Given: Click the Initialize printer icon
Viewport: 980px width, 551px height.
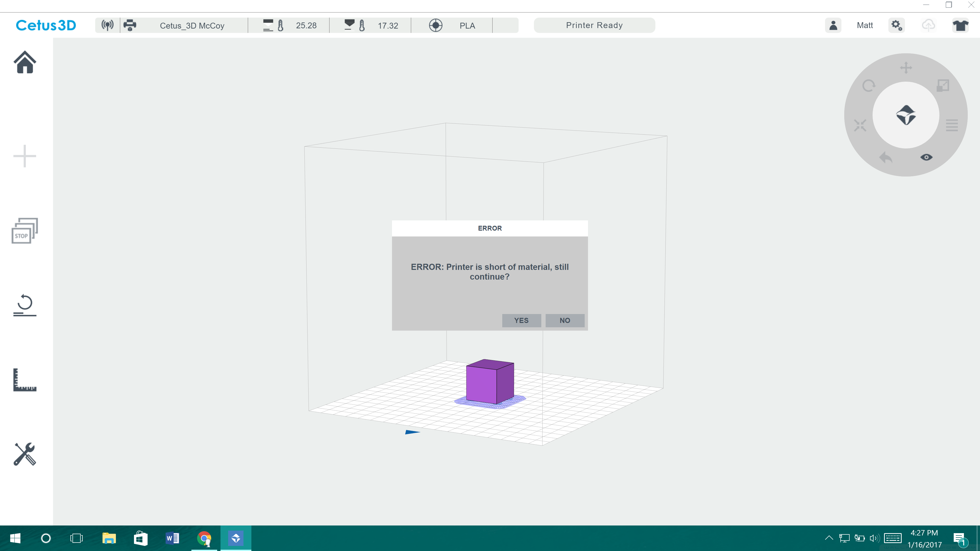Looking at the screenshot, I should 25,305.
